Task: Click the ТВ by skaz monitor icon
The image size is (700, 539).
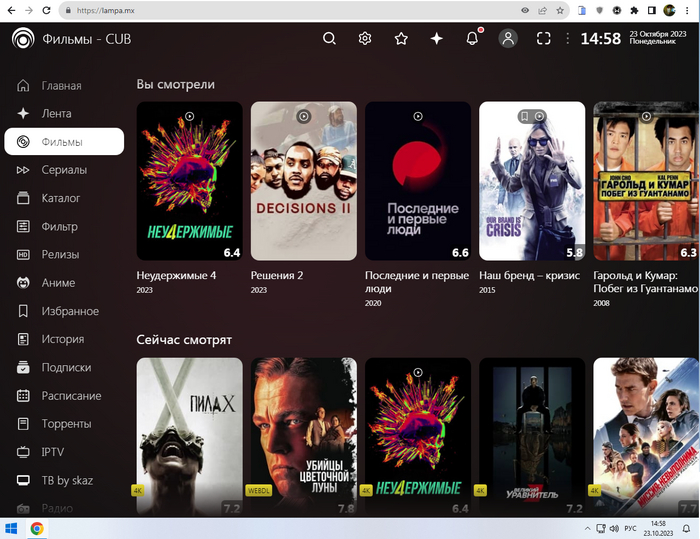Action: click(23, 481)
